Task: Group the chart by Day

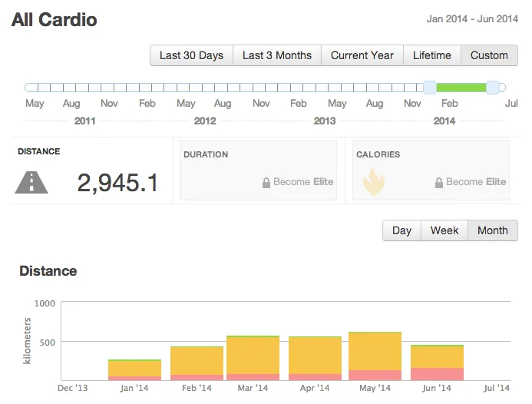Action: tap(401, 230)
